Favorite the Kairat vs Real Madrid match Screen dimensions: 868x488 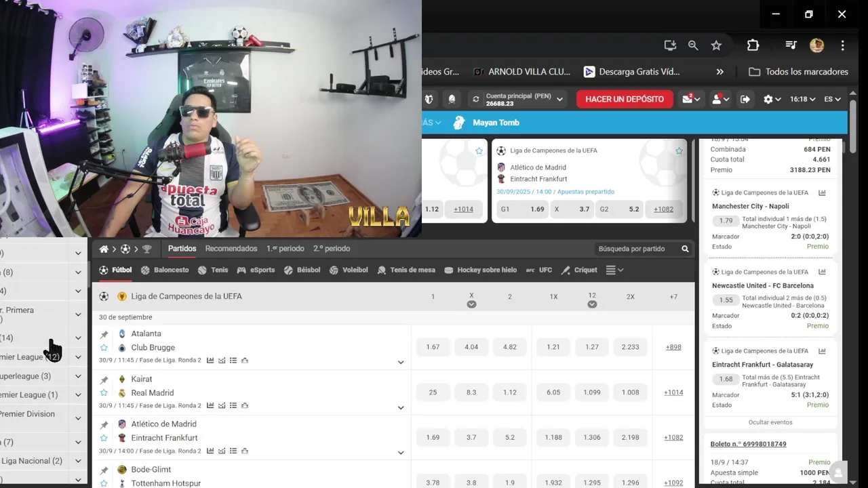(x=104, y=392)
